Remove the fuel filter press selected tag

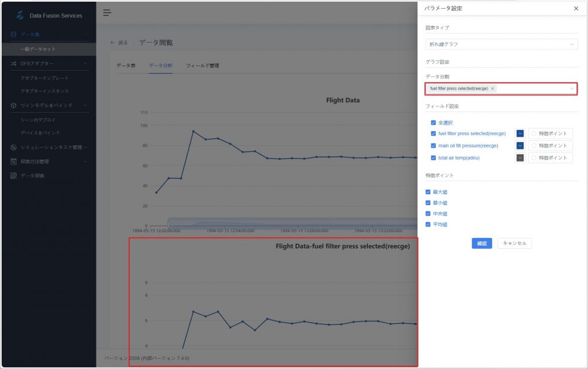click(492, 89)
